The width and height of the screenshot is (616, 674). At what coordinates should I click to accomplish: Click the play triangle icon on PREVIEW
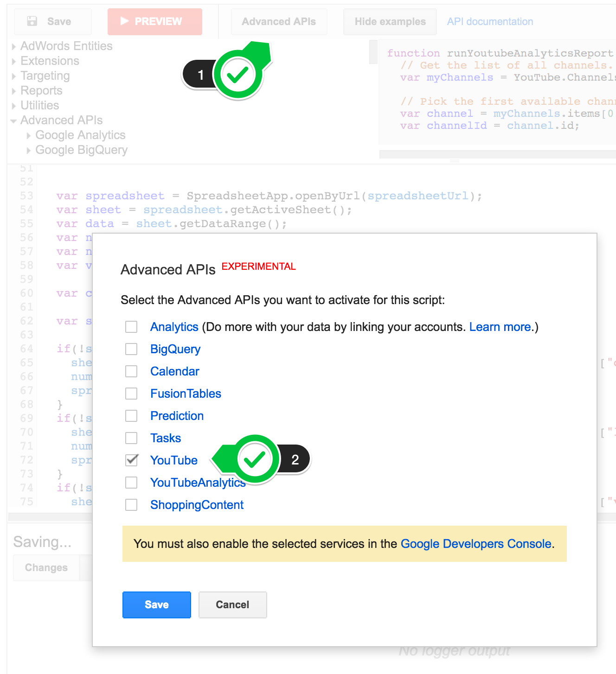pos(124,21)
